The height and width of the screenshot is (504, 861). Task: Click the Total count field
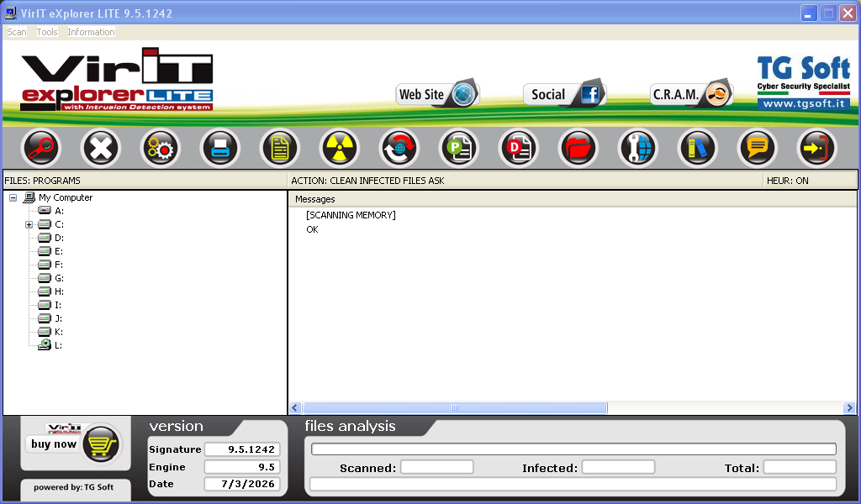(800, 467)
